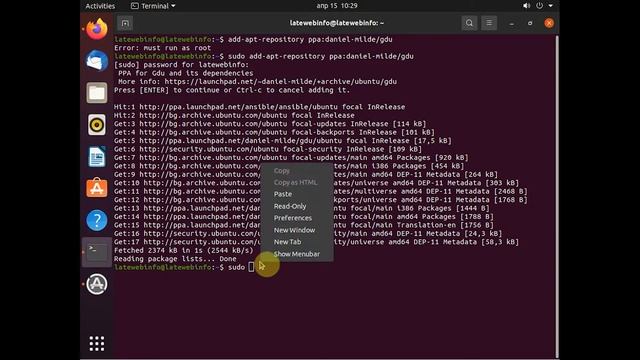640x360 pixels.
Task: Open the Help dock icon
Action: 97,220
